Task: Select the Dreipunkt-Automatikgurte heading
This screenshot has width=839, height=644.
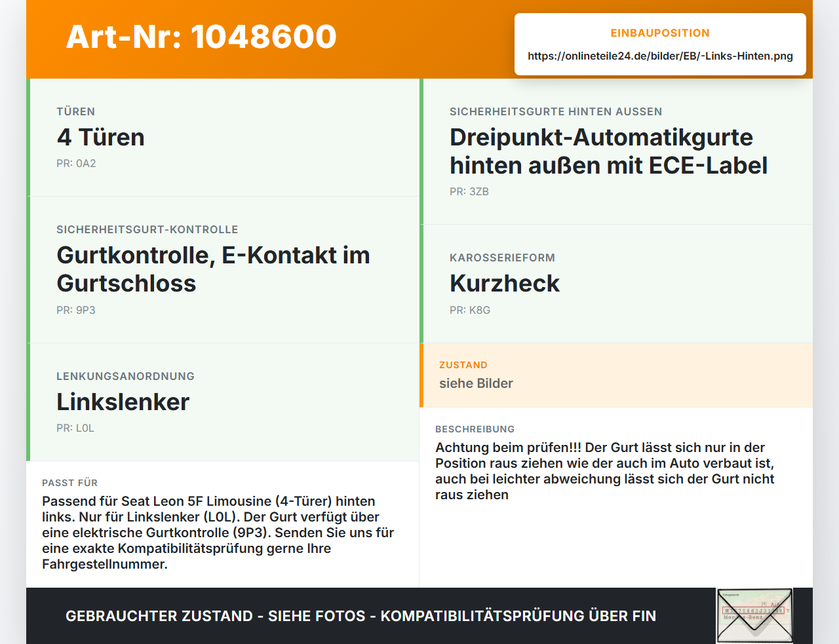Action: coord(608,151)
